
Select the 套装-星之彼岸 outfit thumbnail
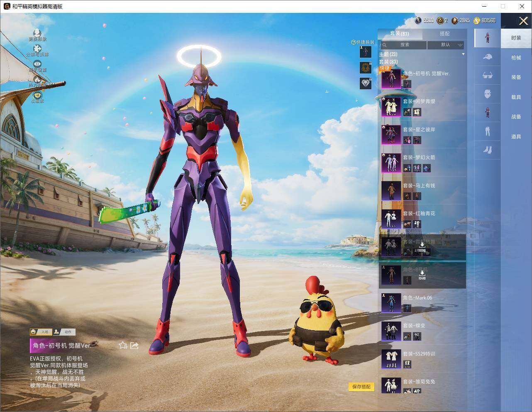click(x=391, y=135)
